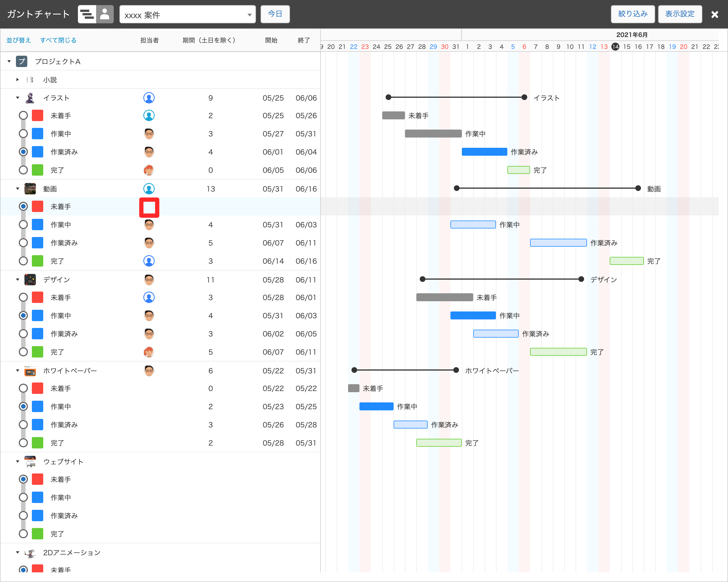Switch to Gantt task view icon
This screenshot has height=582, width=728.
coord(87,14)
